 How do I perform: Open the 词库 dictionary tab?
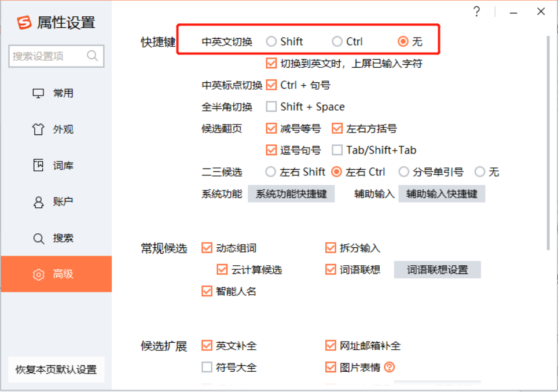[56, 166]
